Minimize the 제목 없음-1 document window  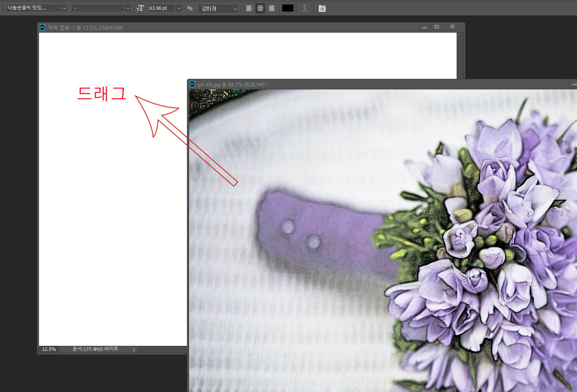pos(425,27)
